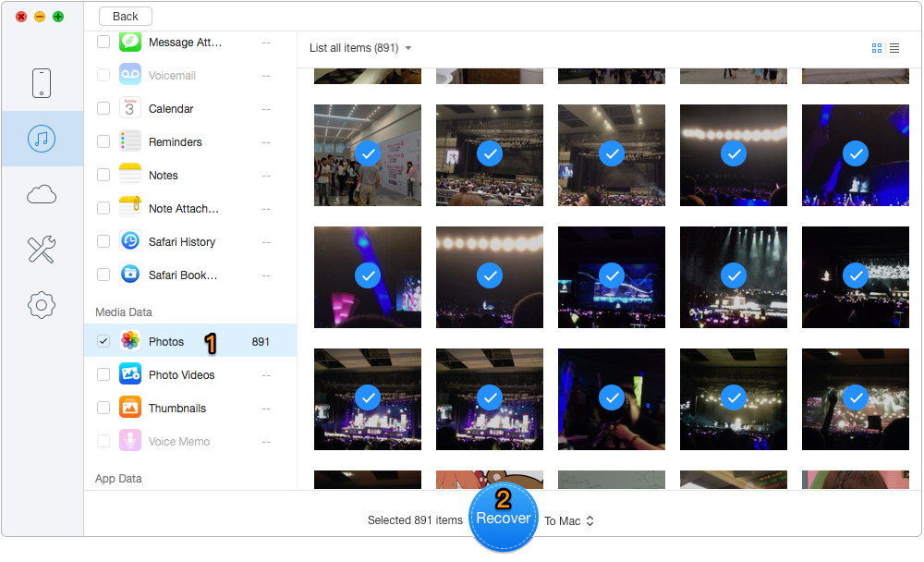
Task: Deselect the blue lightstick closeup photo
Action: pyautogui.click(x=368, y=277)
